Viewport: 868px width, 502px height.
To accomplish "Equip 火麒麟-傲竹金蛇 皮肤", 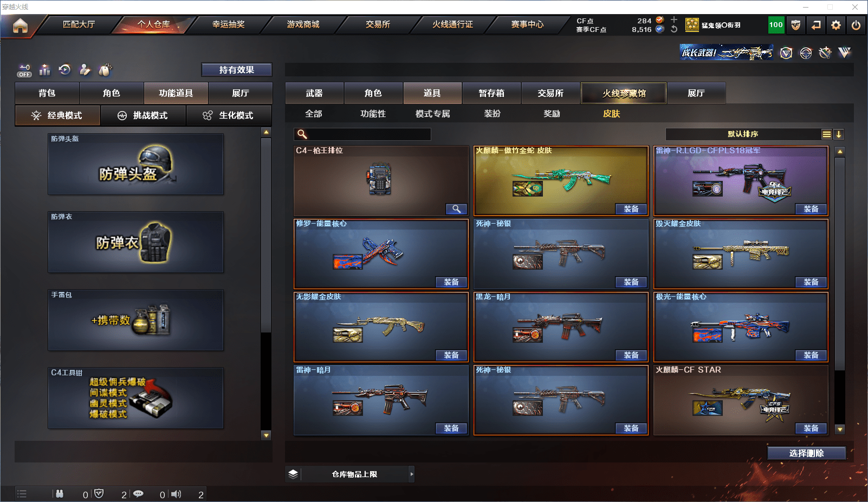I will coord(631,209).
